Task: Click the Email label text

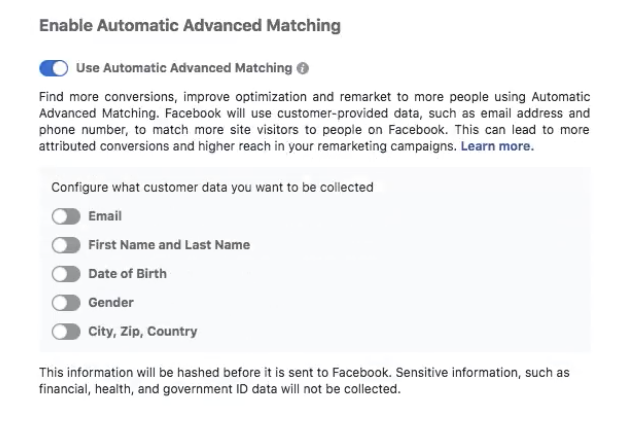Action: (x=105, y=216)
